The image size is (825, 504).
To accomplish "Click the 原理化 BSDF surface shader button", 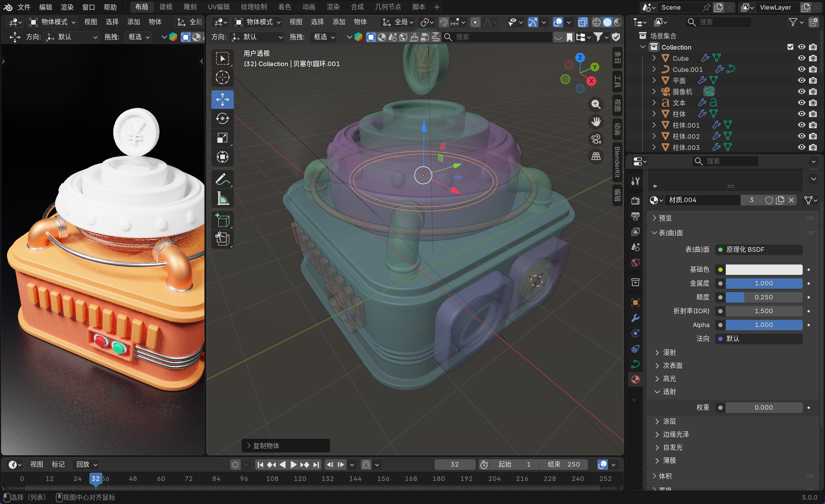I will [758, 250].
